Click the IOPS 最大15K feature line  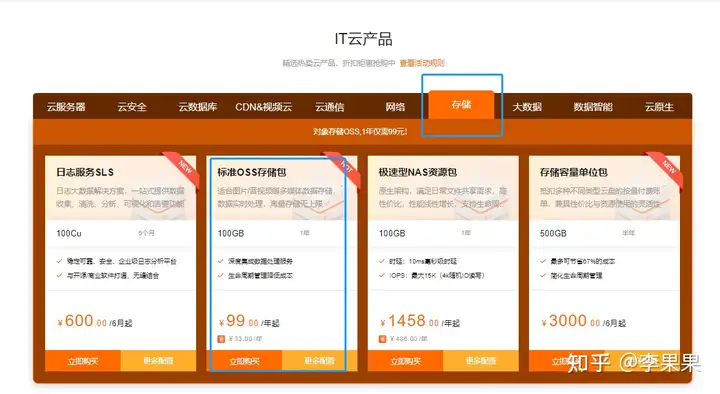[432, 276]
